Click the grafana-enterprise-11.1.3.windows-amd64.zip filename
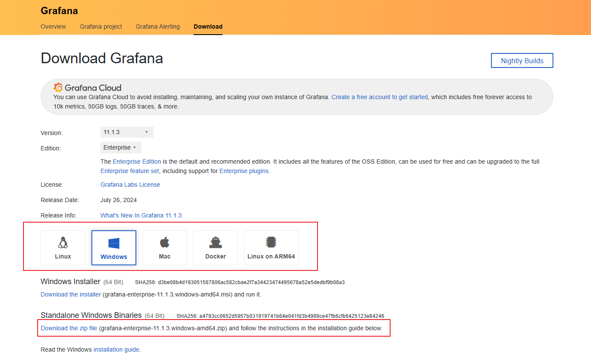 point(163,329)
